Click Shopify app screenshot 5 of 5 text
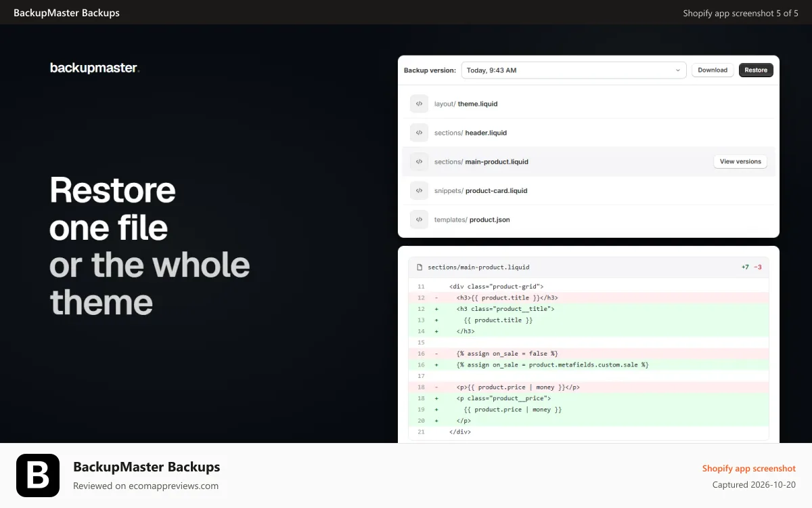Viewport: 812px width, 508px height. click(x=741, y=13)
